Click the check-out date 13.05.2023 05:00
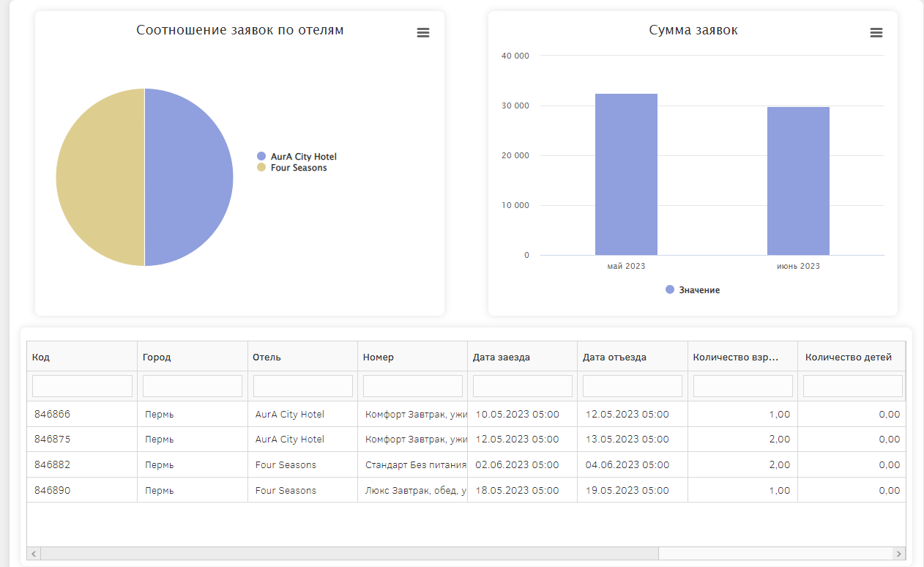 point(633,439)
